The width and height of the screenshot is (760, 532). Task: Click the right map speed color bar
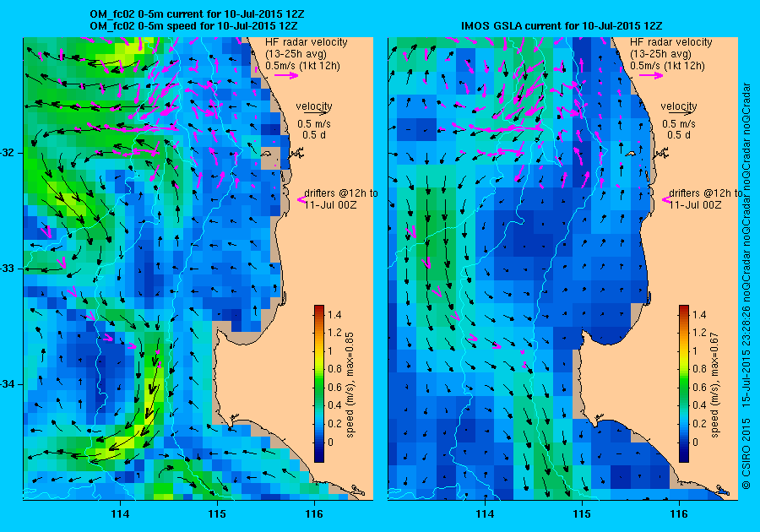(683, 383)
